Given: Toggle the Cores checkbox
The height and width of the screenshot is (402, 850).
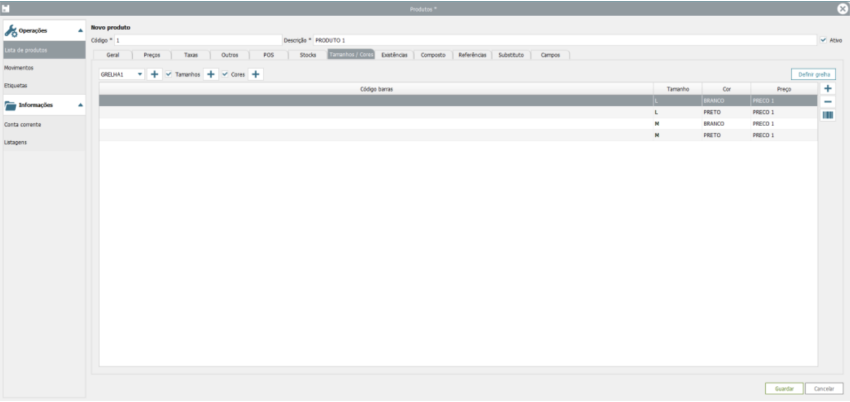Looking at the screenshot, I should (225, 75).
